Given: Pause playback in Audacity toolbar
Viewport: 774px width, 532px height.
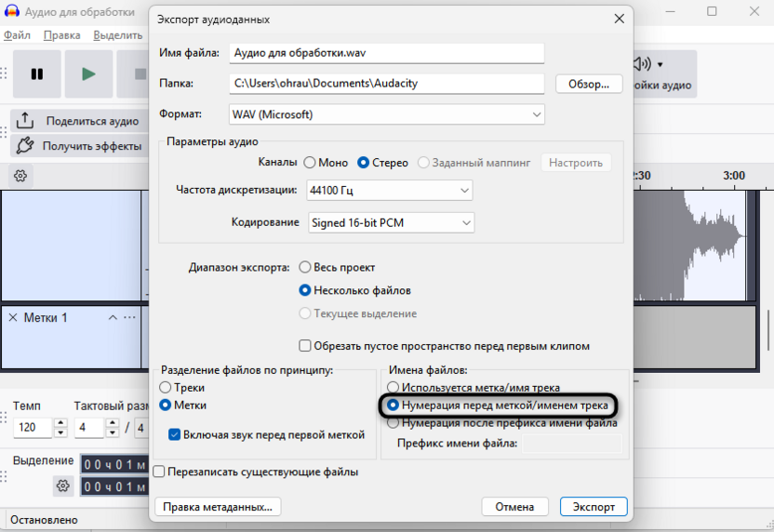Looking at the screenshot, I should coord(37,74).
